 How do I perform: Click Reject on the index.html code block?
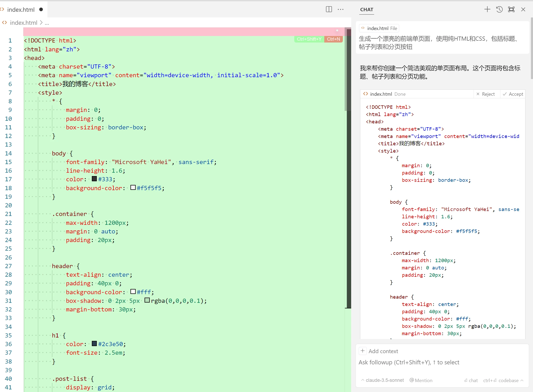pyautogui.click(x=486, y=94)
